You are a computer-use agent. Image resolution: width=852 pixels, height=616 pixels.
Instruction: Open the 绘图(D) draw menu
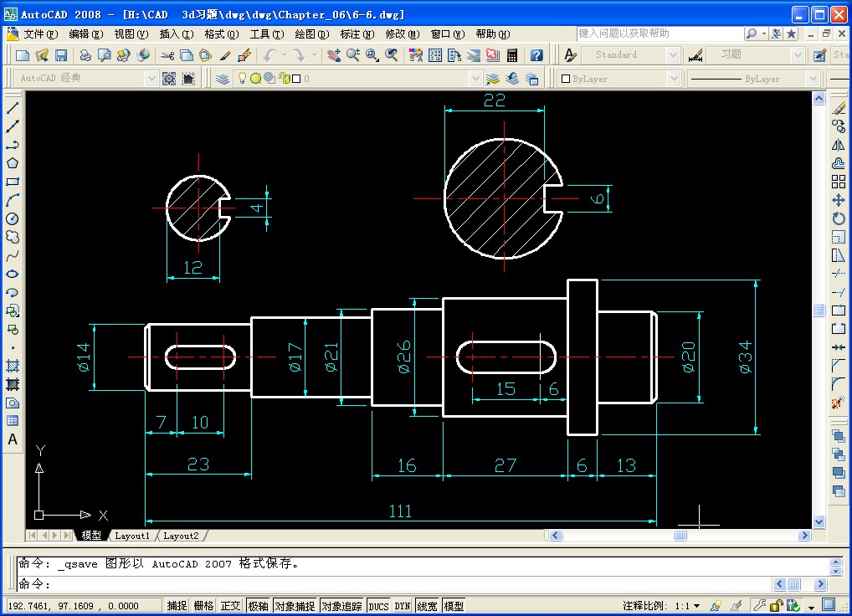(311, 34)
